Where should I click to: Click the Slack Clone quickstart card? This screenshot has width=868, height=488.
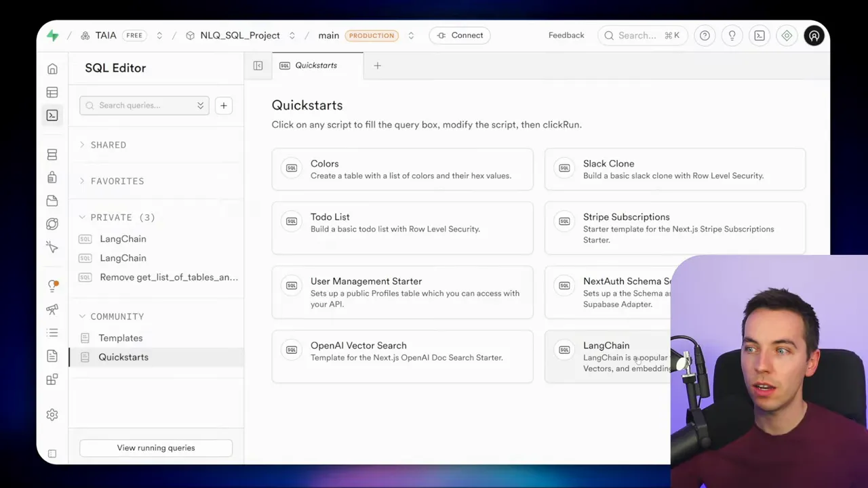[x=675, y=169]
